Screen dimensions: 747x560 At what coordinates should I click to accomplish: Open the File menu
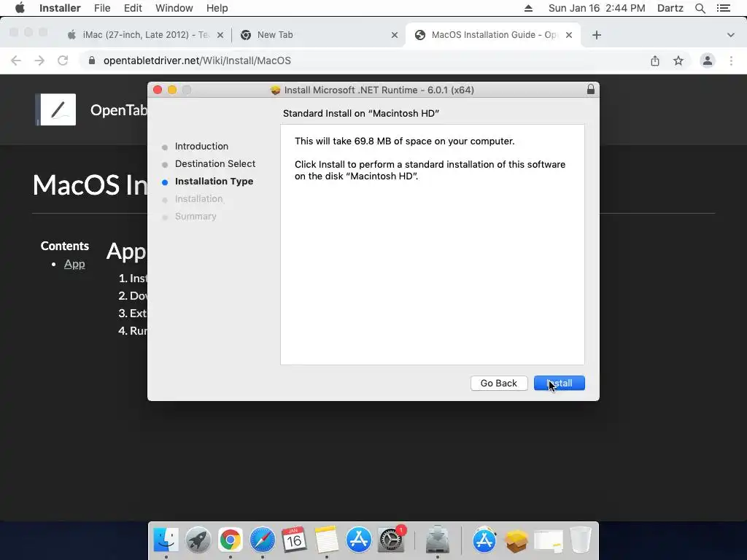pyautogui.click(x=102, y=8)
